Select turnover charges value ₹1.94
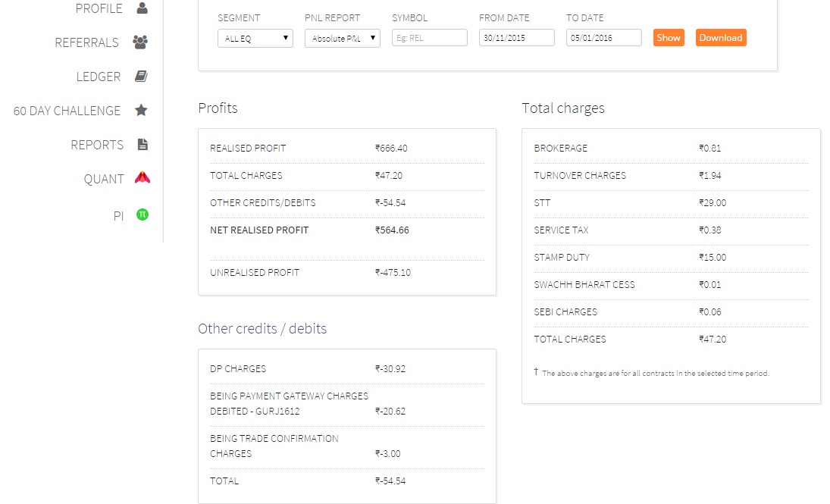830x504 pixels. point(709,175)
